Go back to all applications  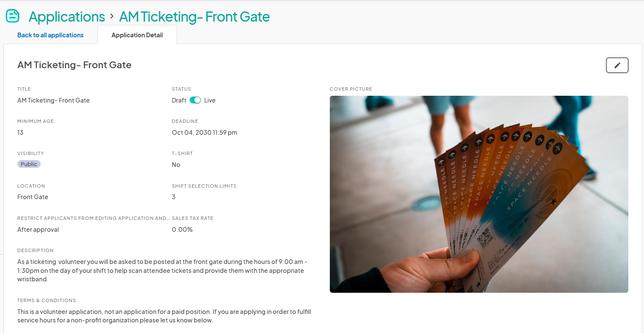50,35
